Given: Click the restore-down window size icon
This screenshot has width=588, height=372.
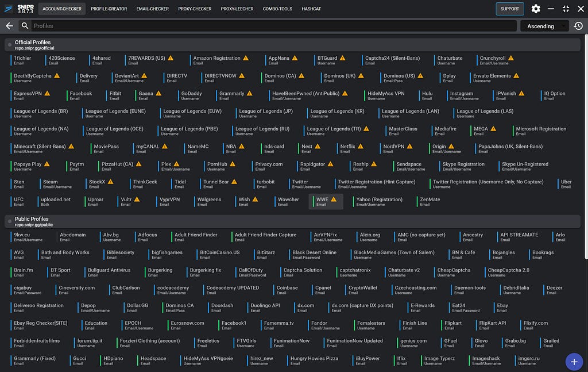Looking at the screenshot, I should [566, 9].
